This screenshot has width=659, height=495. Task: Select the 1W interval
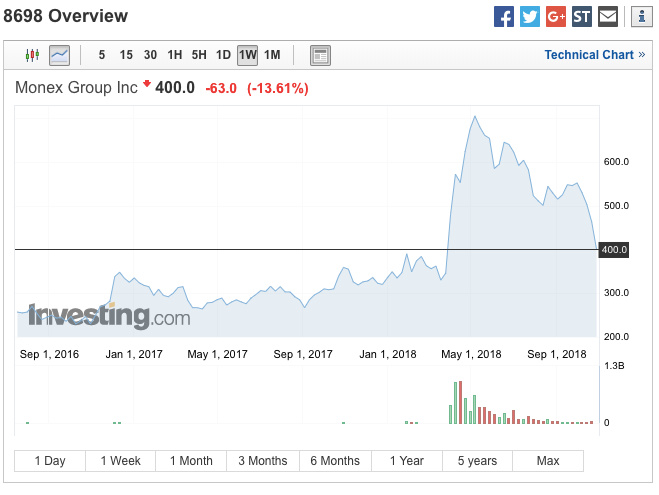click(248, 55)
